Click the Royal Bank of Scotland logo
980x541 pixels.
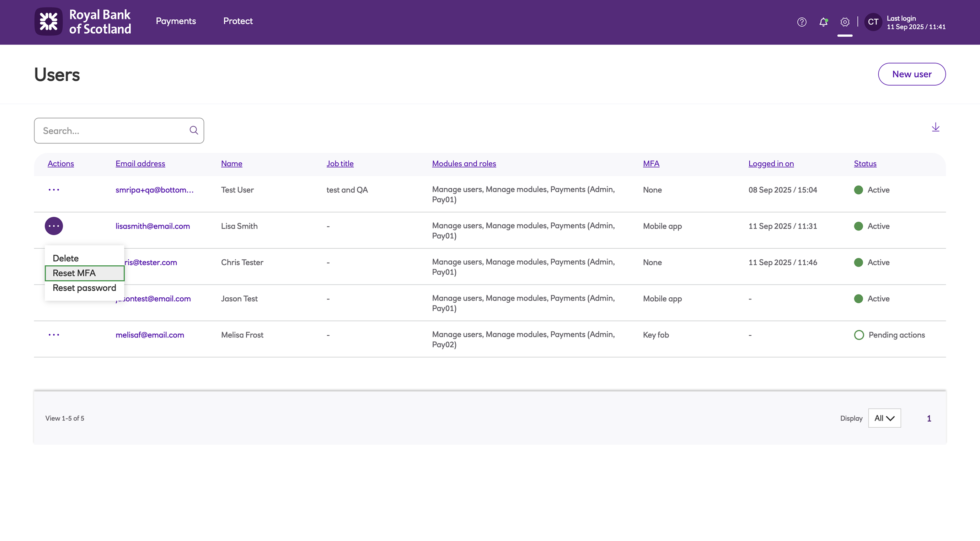[83, 22]
